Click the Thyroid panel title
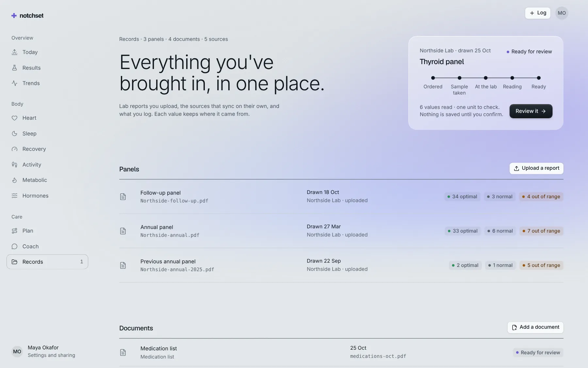The image size is (588, 368). [442, 61]
